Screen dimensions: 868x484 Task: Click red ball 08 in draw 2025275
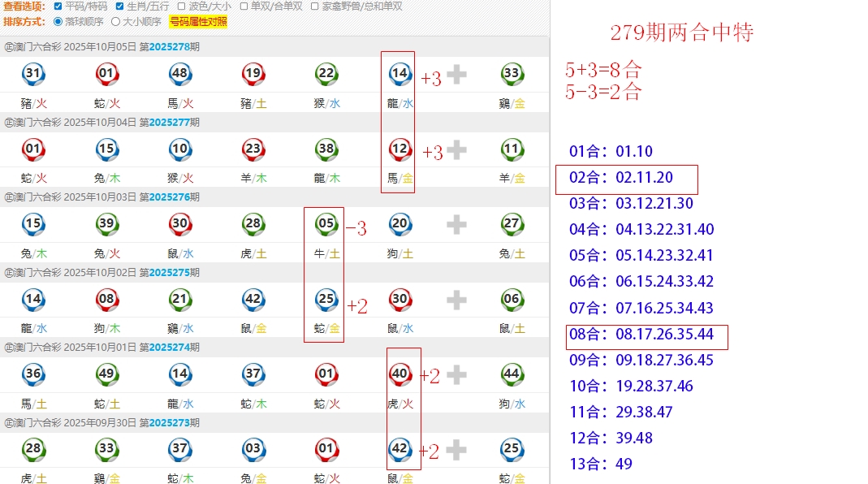[x=106, y=300]
